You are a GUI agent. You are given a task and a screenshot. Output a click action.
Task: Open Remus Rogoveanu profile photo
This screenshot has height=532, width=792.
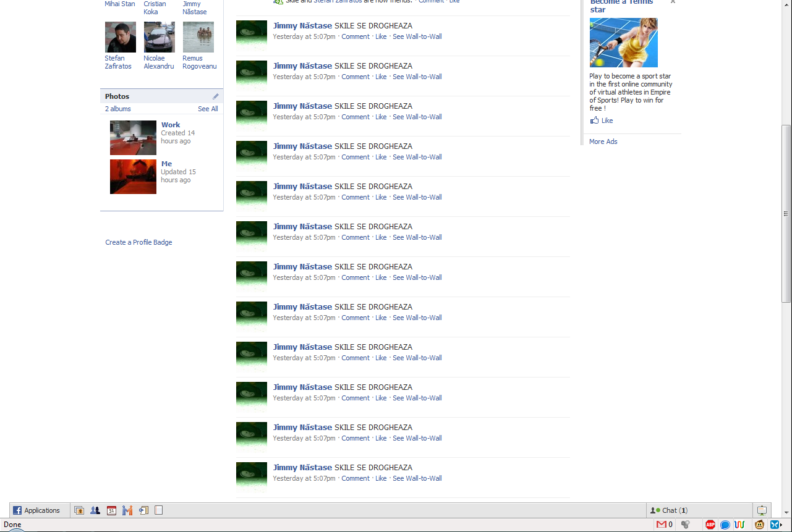198,37
